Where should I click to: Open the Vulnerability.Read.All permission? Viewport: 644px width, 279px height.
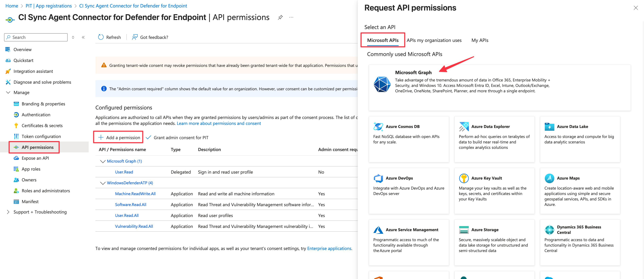134,227
